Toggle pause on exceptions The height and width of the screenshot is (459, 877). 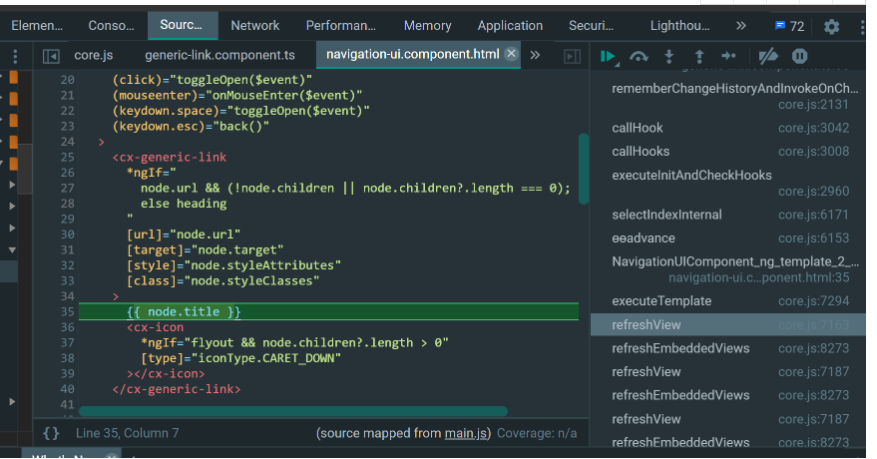coord(800,56)
